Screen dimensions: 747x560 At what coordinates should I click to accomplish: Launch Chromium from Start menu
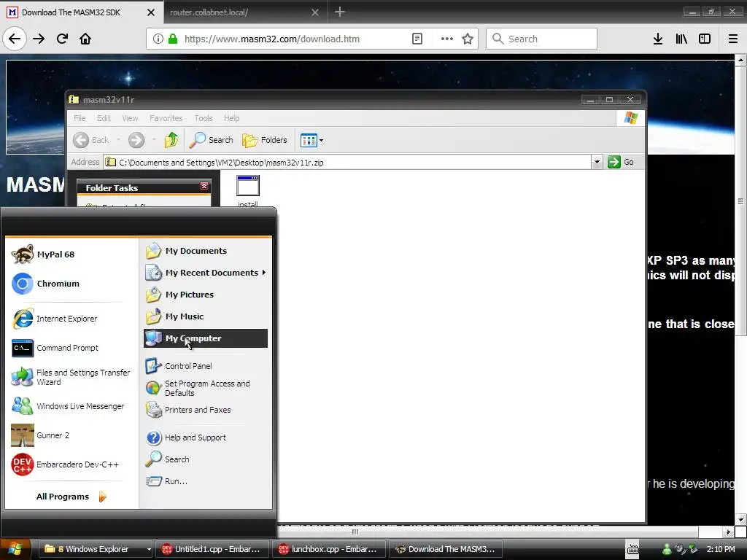71,284
